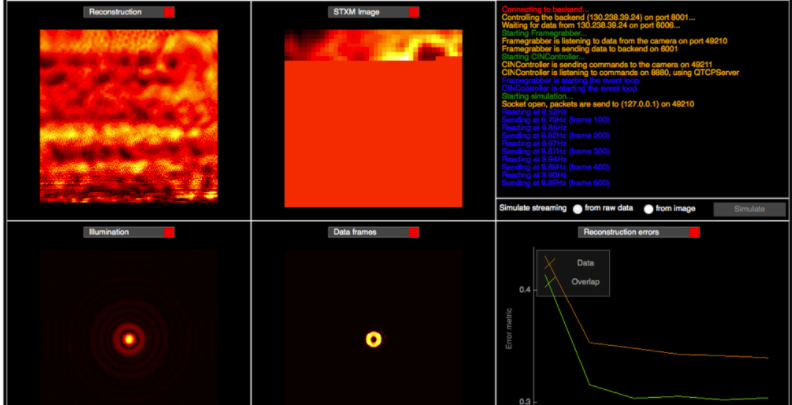The width and height of the screenshot is (792, 405).
Task: Select the Data frames panel title bar
Action: [x=373, y=232]
